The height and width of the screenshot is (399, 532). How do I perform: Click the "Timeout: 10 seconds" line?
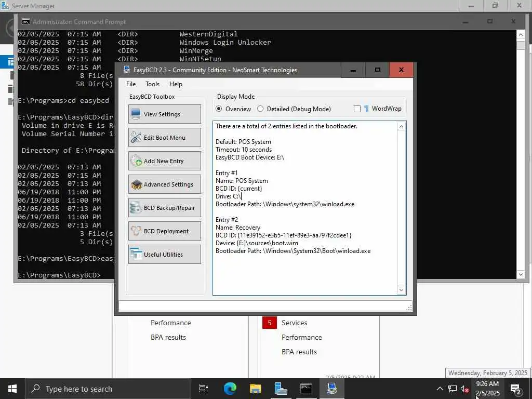243,150
